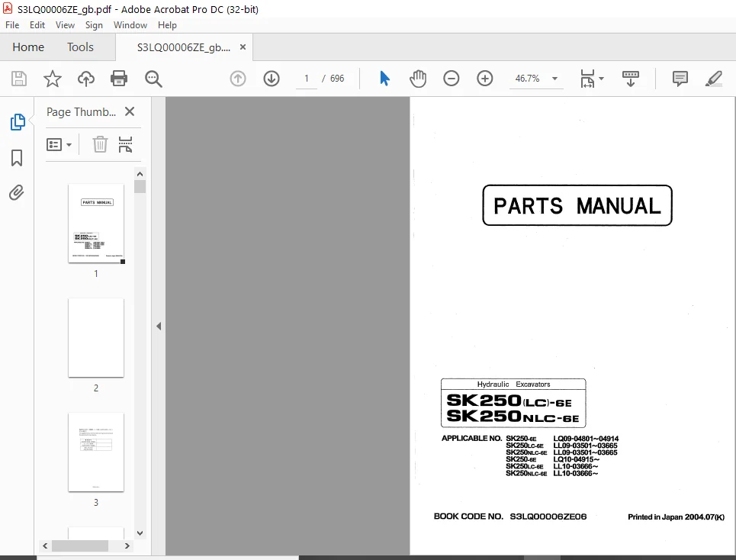
Task: Click the thumbnail scroll up arrow
Action: [140, 174]
